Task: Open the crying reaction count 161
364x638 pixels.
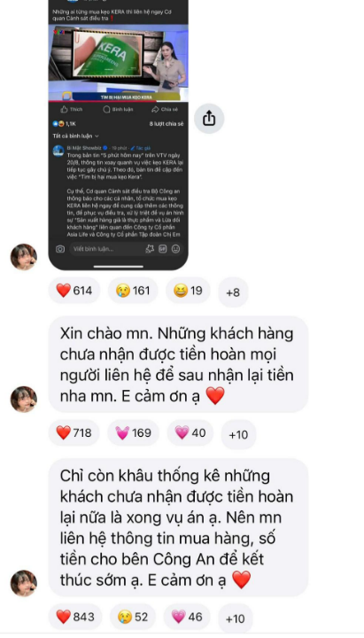Action: (133, 291)
